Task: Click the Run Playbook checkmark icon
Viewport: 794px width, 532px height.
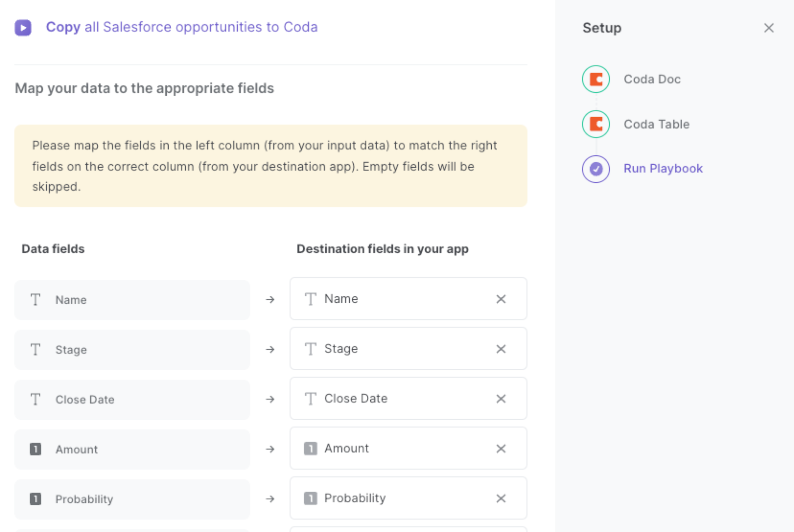Action: tap(595, 169)
